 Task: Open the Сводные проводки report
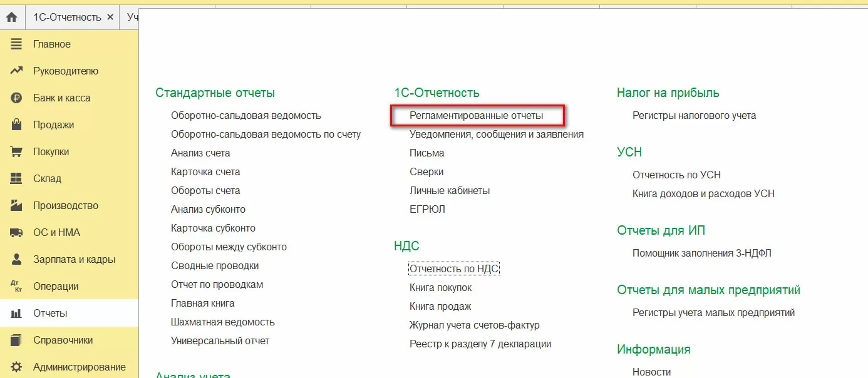click(x=215, y=266)
